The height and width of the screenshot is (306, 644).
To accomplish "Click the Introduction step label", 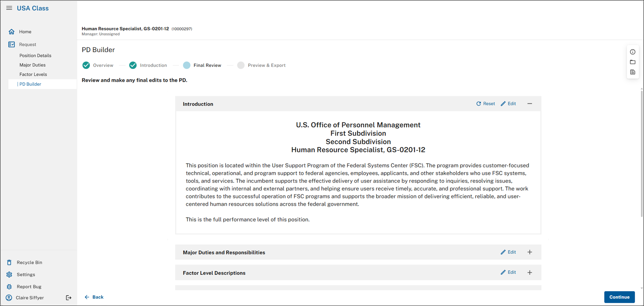I will (x=153, y=65).
